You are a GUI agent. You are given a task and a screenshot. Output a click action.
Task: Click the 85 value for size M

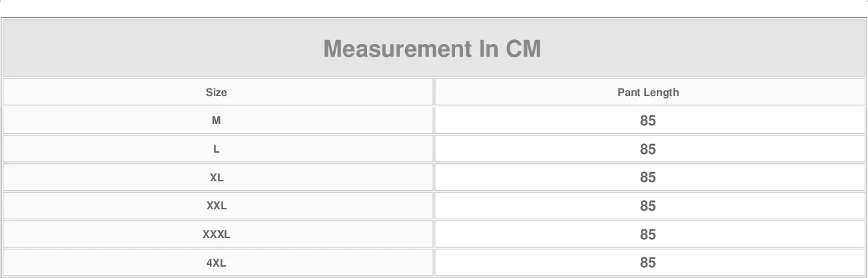click(648, 121)
